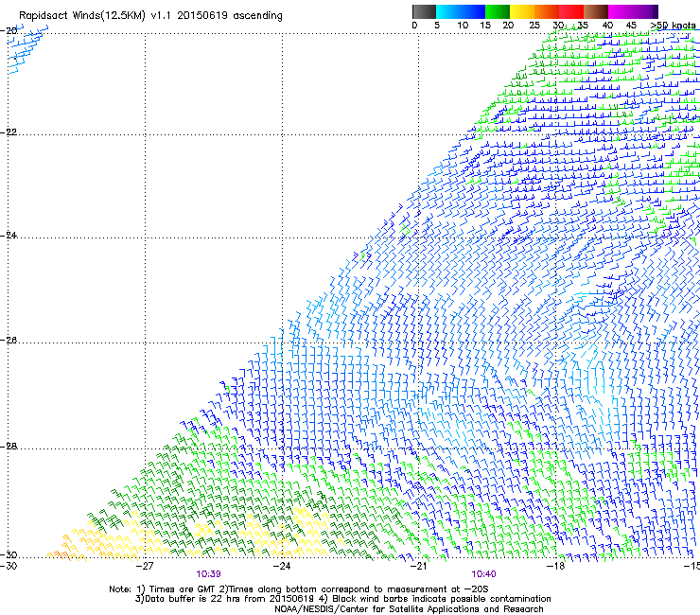Viewport: 700px width, 615px height.
Task: Click the gray 0-5 knots color band
Action: (x=424, y=11)
